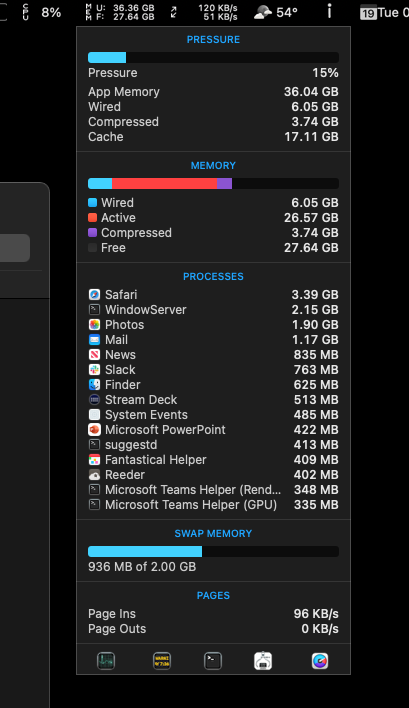Image resolution: width=409 pixels, height=708 pixels.
Task: Click the CPU 8% menu bar item
Action: pos(42,12)
